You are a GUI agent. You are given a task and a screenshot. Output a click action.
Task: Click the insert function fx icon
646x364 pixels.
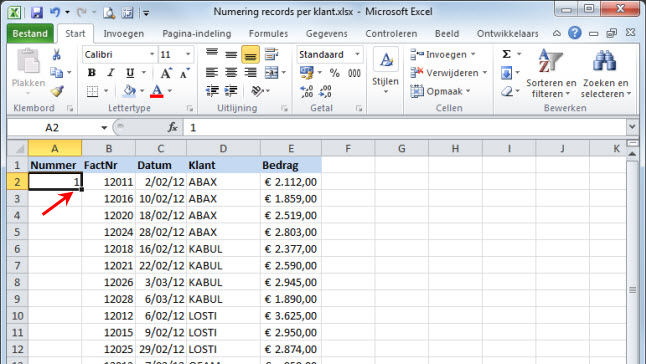point(173,127)
